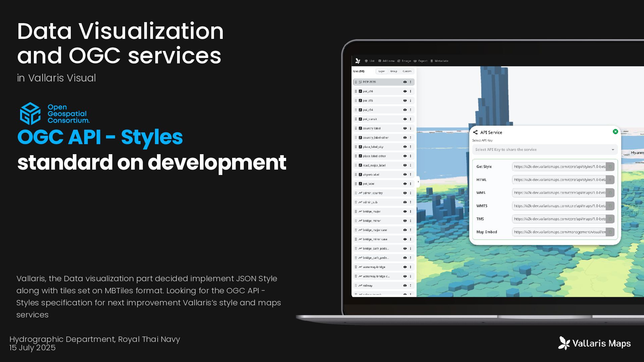Toggle the eye icon for poi_z15
The width and height of the screenshot is (644, 362).
(x=405, y=101)
